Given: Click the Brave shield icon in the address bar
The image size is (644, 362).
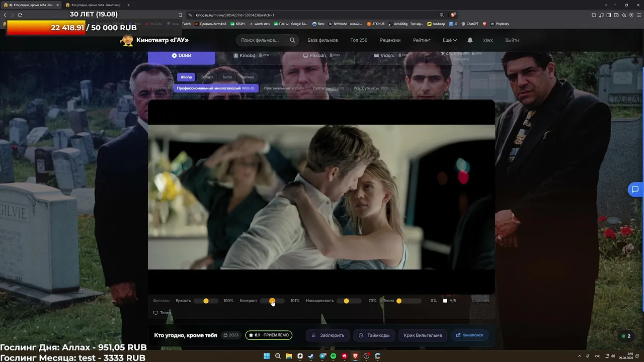Looking at the screenshot, I should click(453, 15).
